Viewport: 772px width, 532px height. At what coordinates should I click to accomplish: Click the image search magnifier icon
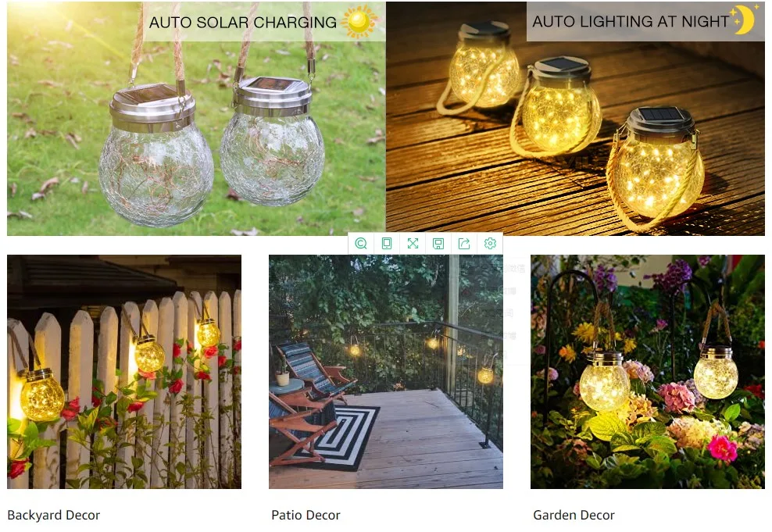click(x=361, y=244)
